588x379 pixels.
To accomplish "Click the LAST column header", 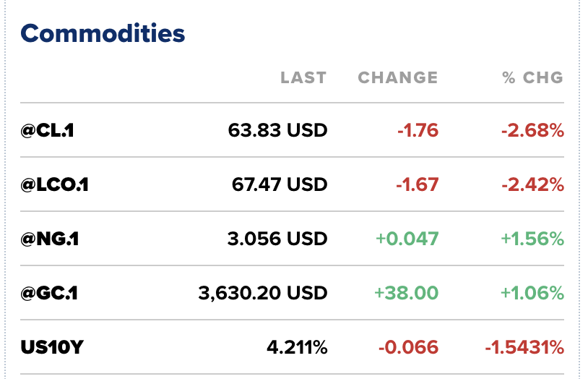I will (x=303, y=77).
